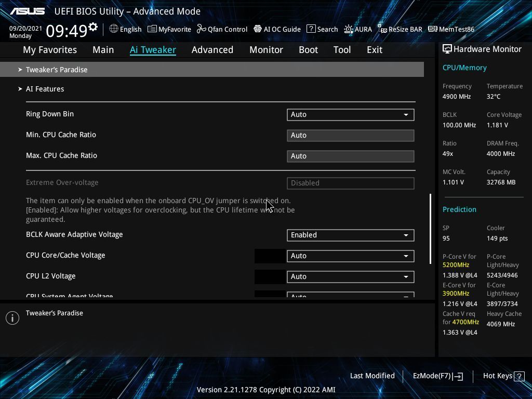
Task: Click the 49x ratio value
Action: [x=448, y=154]
